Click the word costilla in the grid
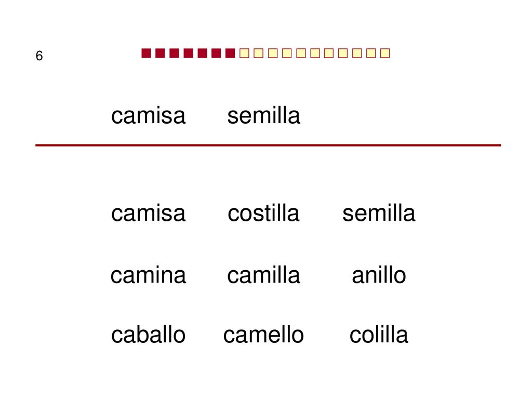 (x=263, y=213)
